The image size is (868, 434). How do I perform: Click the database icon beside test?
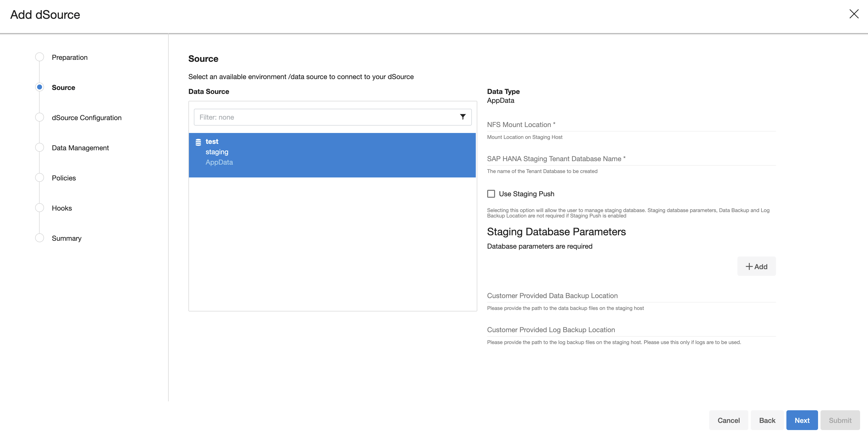point(198,142)
